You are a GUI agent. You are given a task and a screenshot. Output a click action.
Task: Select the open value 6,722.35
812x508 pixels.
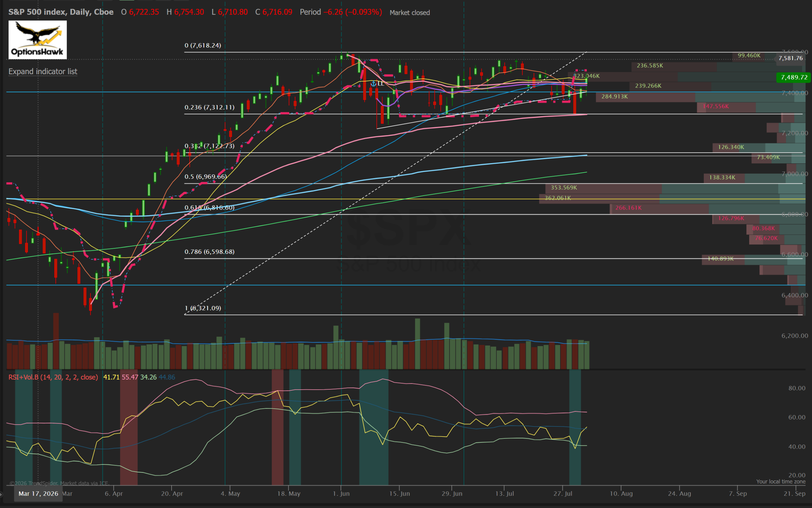pos(144,12)
